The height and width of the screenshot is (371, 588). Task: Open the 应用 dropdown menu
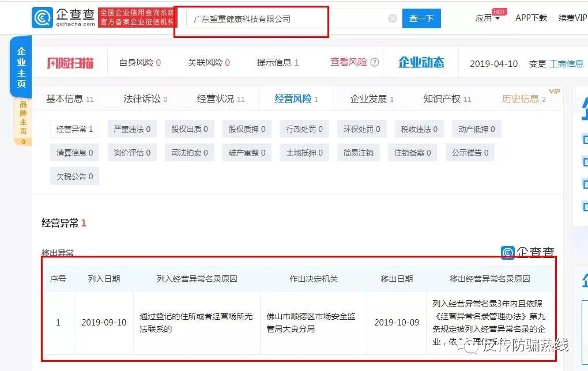coord(488,18)
